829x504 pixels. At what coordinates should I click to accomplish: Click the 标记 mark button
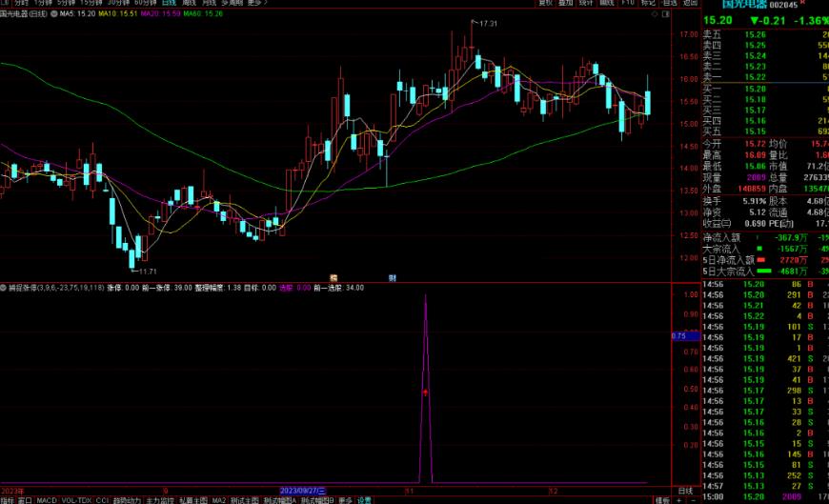[648, 3]
